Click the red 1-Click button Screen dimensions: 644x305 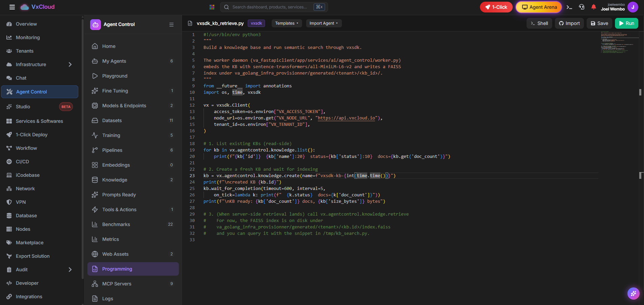tap(496, 7)
